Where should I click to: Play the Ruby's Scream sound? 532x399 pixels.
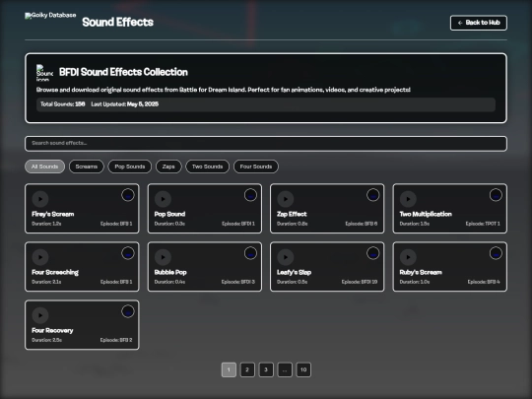408,257
